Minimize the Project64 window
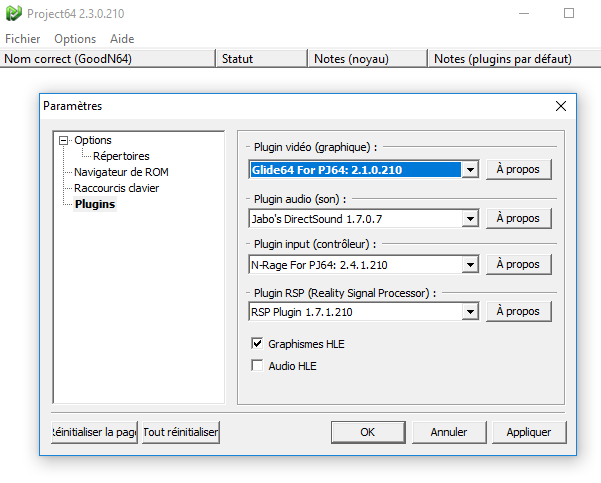Image resolution: width=601 pixels, height=483 pixels. [x=524, y=13]
